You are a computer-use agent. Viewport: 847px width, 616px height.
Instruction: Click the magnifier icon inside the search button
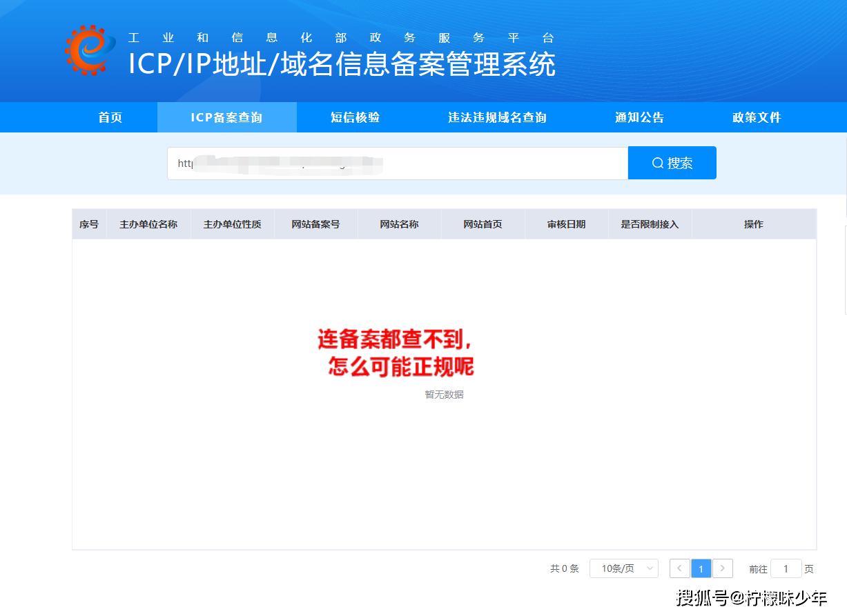[656, 162]
